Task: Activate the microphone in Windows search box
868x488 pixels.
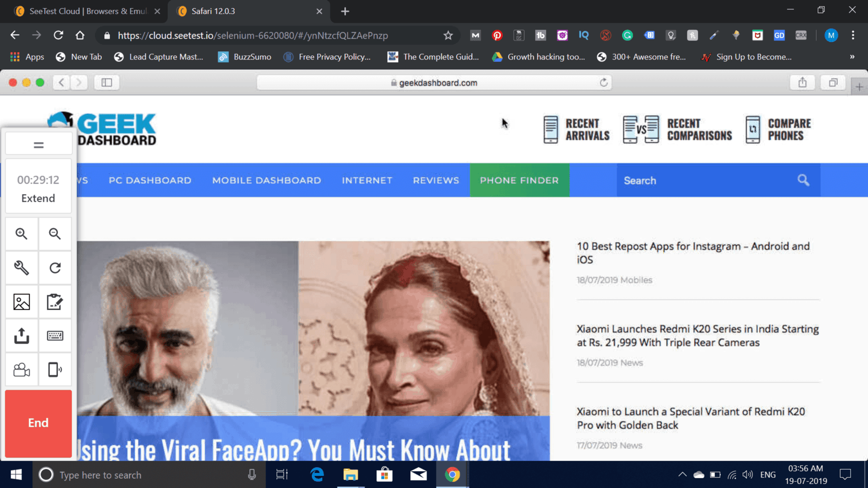Action: (251, 474)
